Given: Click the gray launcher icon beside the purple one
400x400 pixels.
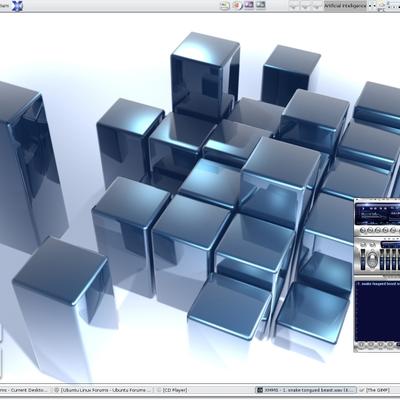Looking at the screenshot, I should (260, 5).
